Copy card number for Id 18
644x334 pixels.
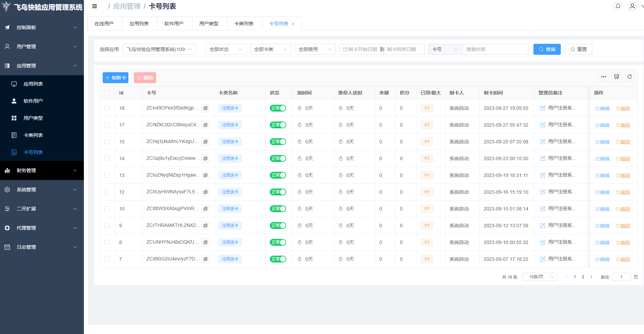pos(205,108)
